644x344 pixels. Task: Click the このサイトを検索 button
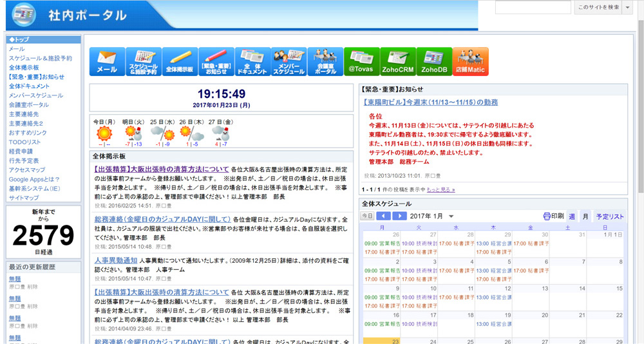[x=598, y=7]
